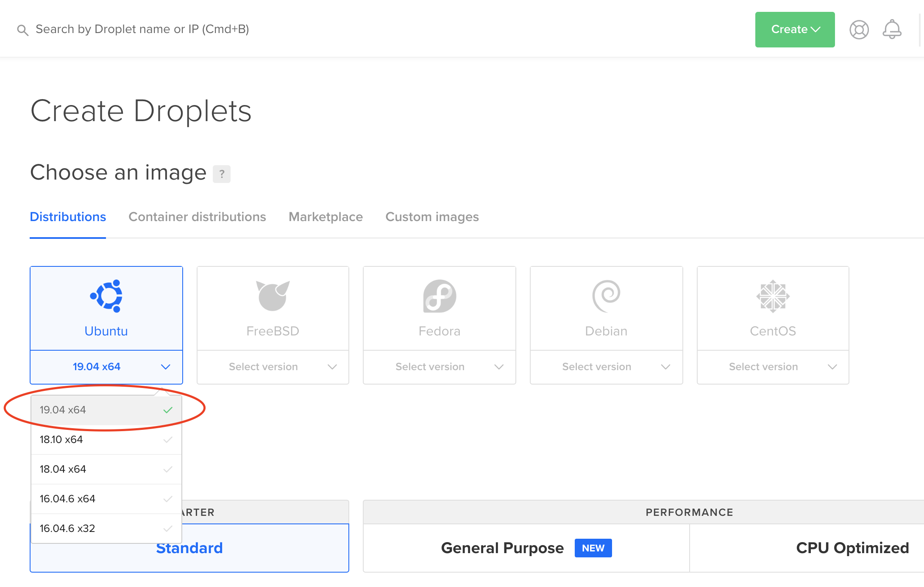The image size is (924, 587).
Task: Click the Distributions underlined tab
Action: click(67, 217)
